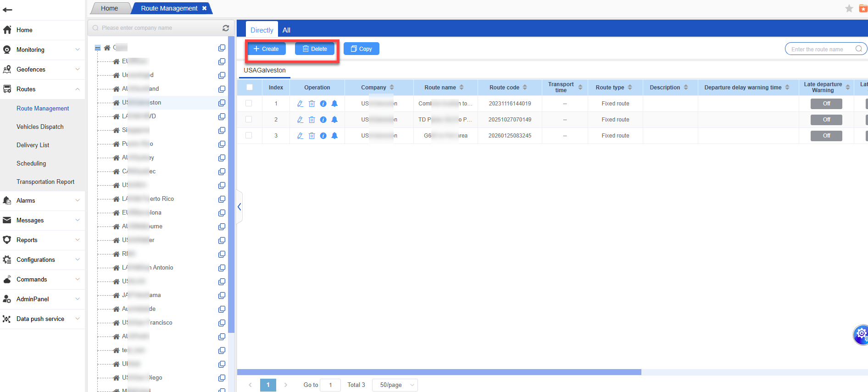
Task: Switch to the All tab
Action: tap(286, 30)
